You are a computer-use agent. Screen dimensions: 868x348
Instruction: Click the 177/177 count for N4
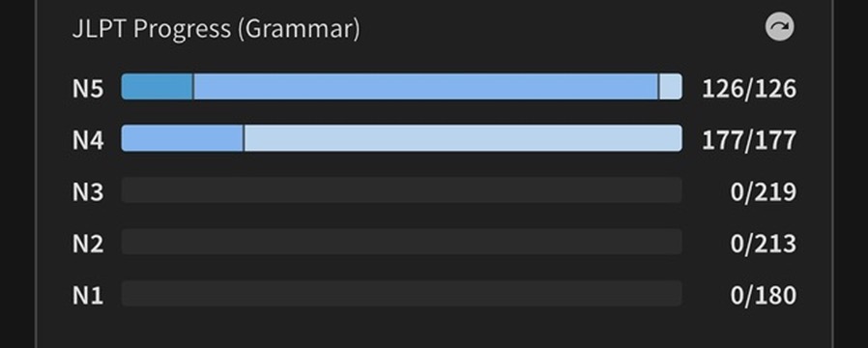click(749, 140)
